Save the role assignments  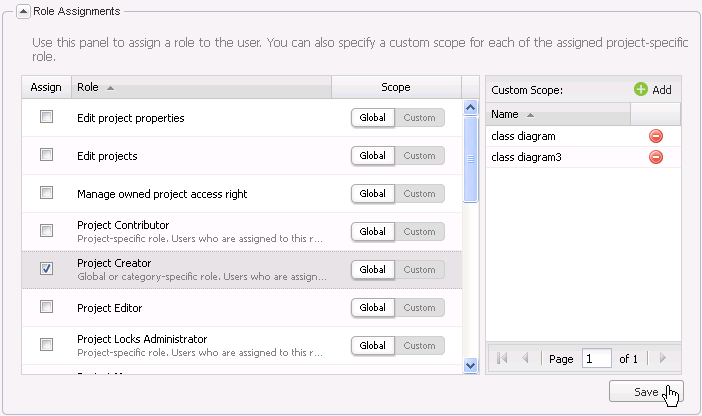646,392
